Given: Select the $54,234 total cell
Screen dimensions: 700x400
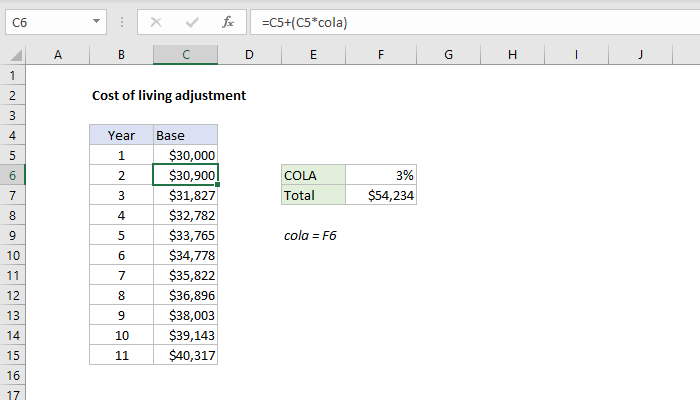Looking at the screenshot, I should click(381, 196).
